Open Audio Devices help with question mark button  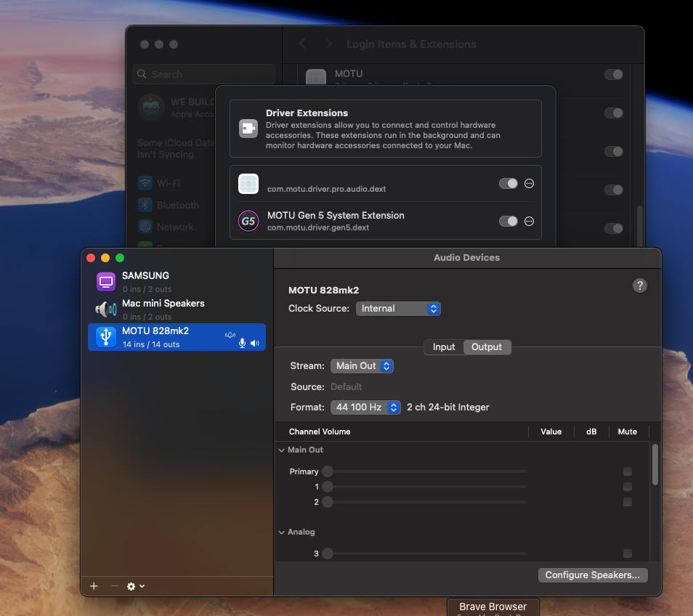coord(639,285)
